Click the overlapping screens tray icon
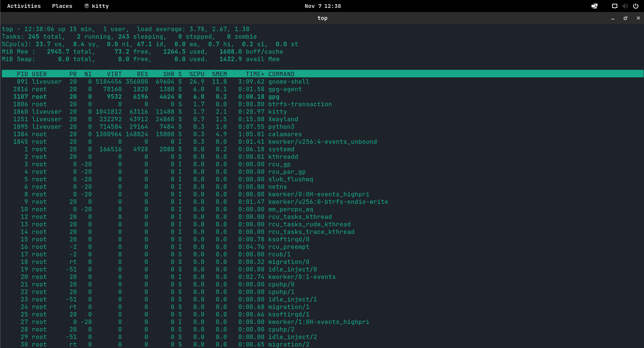Viewport: 644px width, 348px height. pos(594,6)
